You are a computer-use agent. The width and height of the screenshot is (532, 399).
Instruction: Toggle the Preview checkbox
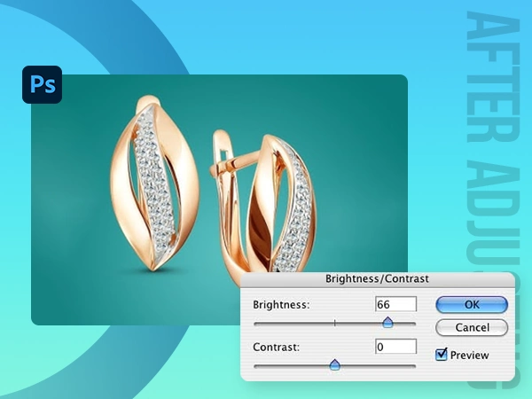[x=441, y=355]
